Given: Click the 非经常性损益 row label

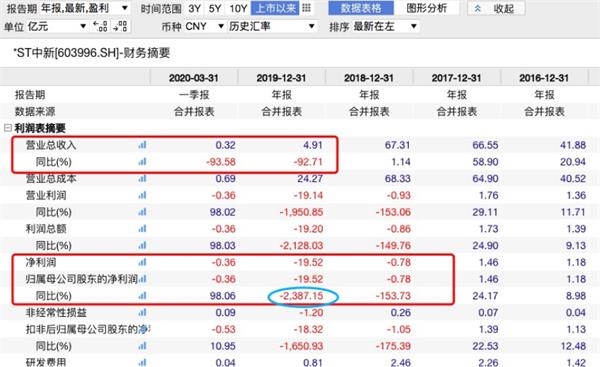Looking at the screenshot, I should [56, 313].
